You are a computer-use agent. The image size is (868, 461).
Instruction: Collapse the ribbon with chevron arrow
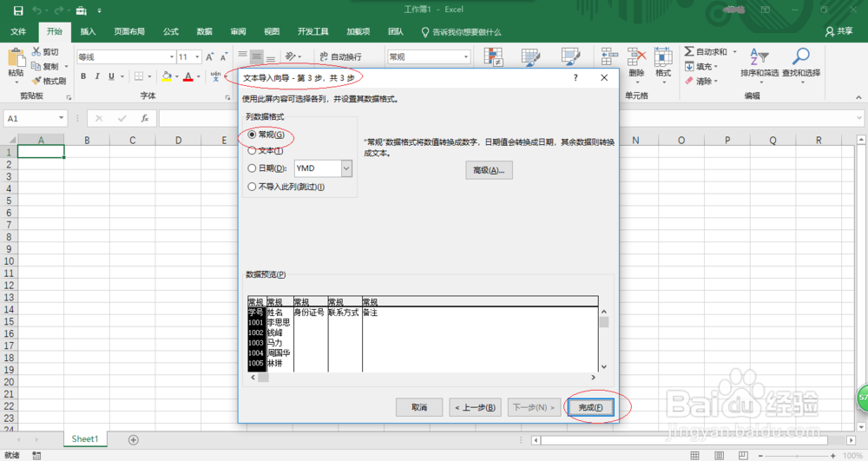[x=858, y=97]
